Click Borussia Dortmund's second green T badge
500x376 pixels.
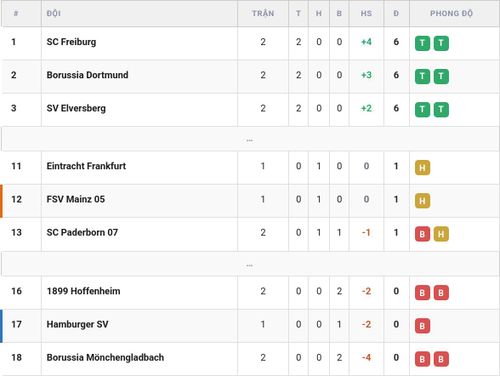click(x=441, y=76)
